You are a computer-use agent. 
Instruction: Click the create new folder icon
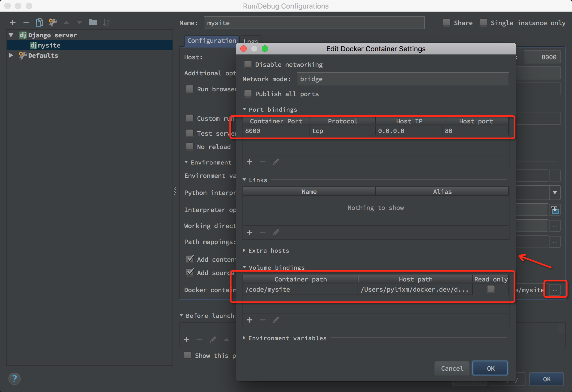(93, 22)
